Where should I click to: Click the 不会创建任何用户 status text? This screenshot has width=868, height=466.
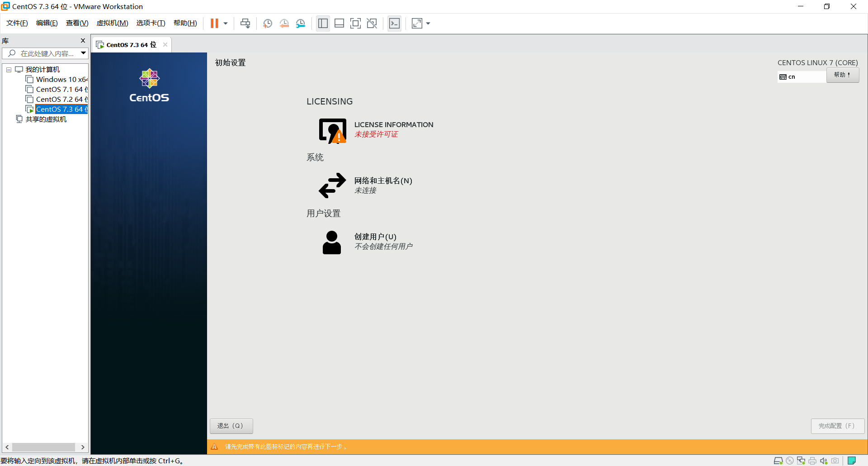pos(383,247)
